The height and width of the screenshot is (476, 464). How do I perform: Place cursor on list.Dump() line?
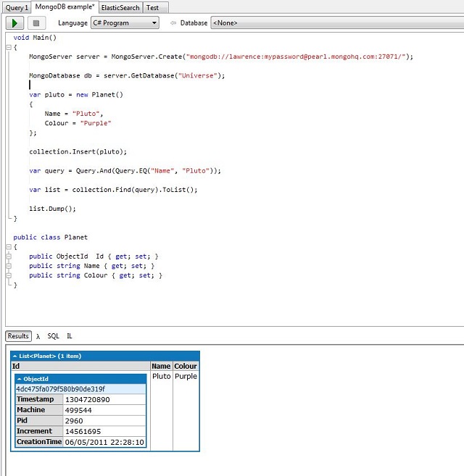tap(52, 209)
